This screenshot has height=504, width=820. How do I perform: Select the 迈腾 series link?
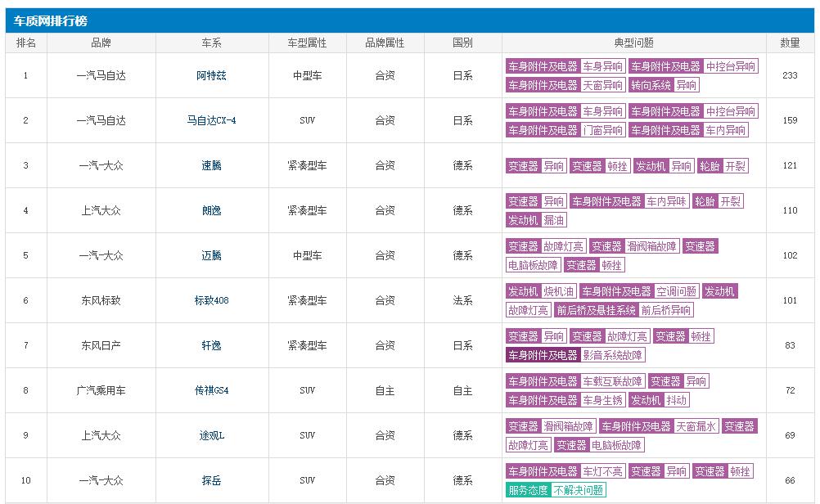(x=211, y=255)
